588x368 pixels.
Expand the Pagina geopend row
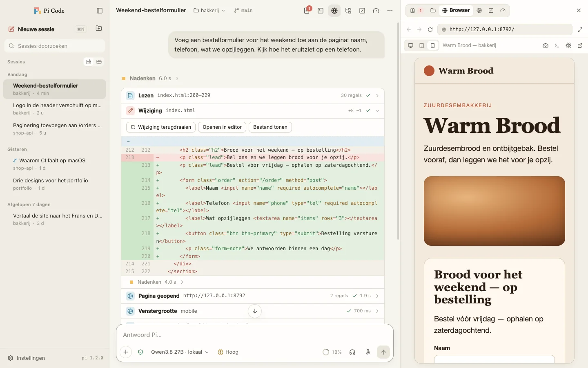[x=253, y=296]
